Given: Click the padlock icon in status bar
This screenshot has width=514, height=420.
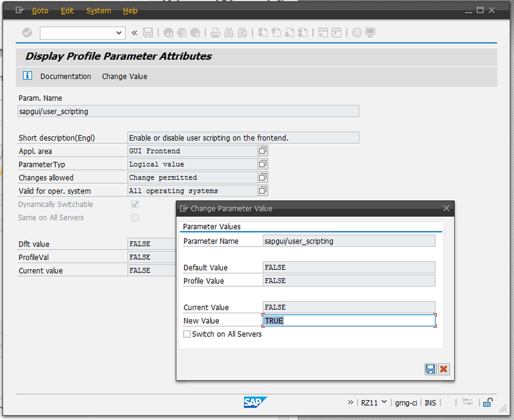Looking at the screenshot, I should [488, 402].
